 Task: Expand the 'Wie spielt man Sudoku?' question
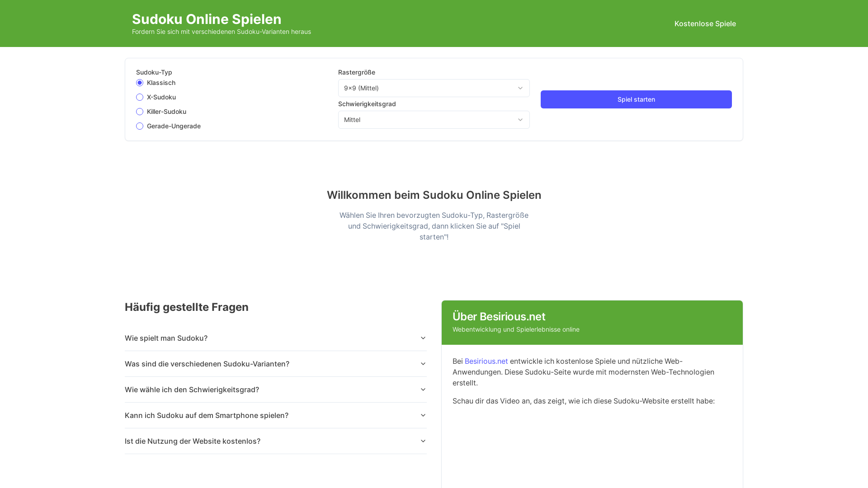click(x=276, y=338)
